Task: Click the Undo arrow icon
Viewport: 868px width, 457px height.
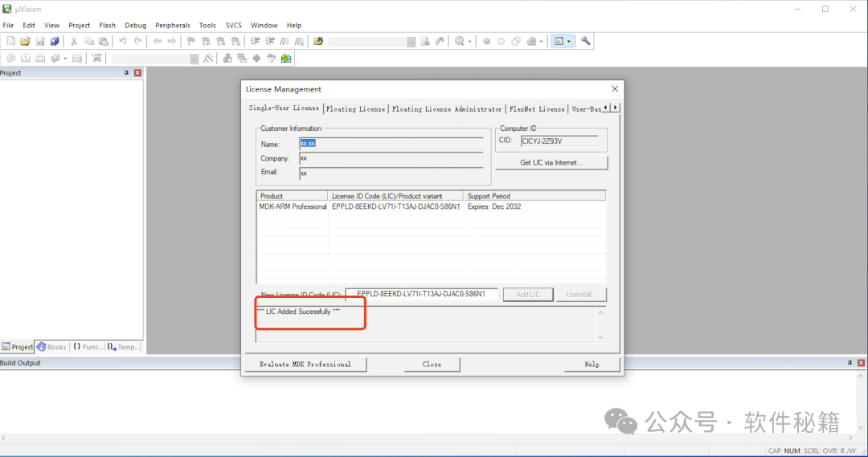Action: [x=123, y=42]
